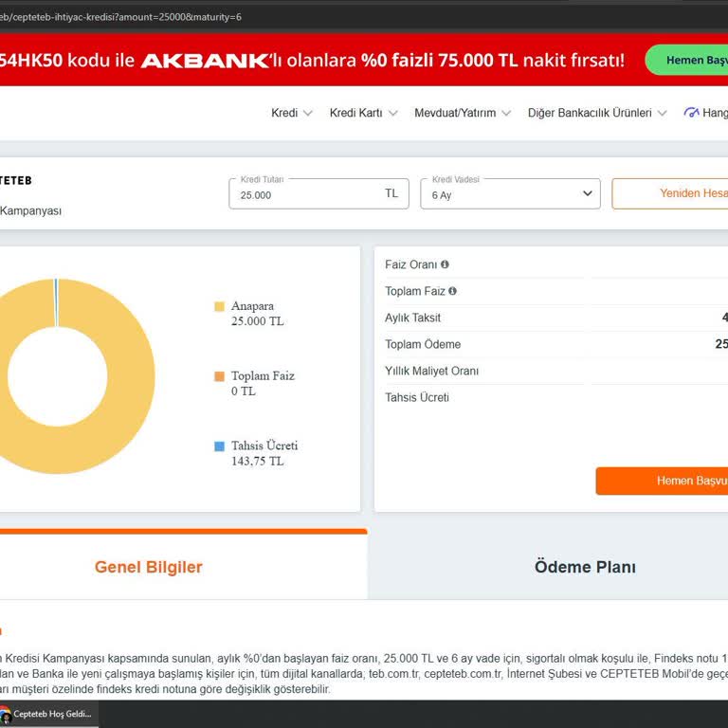The height and width of the screenshot is (728, 728).
Task: Click the orange Hemen Başvur button
Action: tap(662, 481)
